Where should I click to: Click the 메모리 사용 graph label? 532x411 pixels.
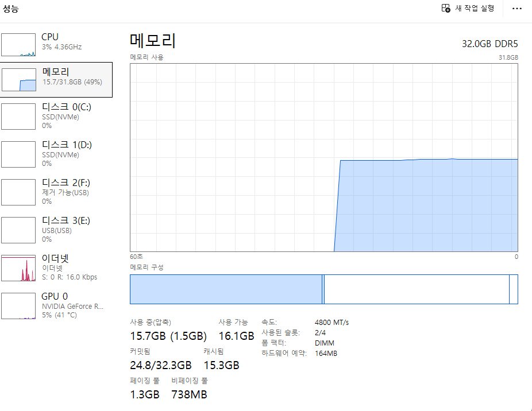147,57
